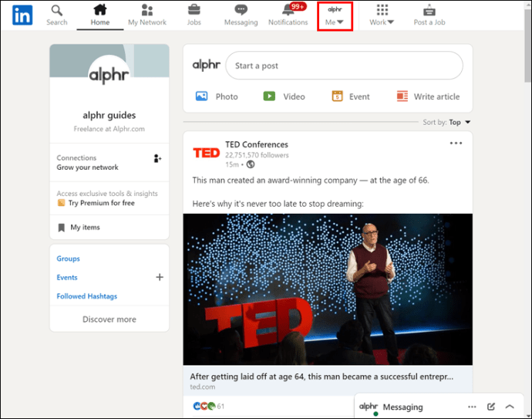Open the alphr guides profile name
This screenshot has width=532, height=419.
(x=109, y=116)
